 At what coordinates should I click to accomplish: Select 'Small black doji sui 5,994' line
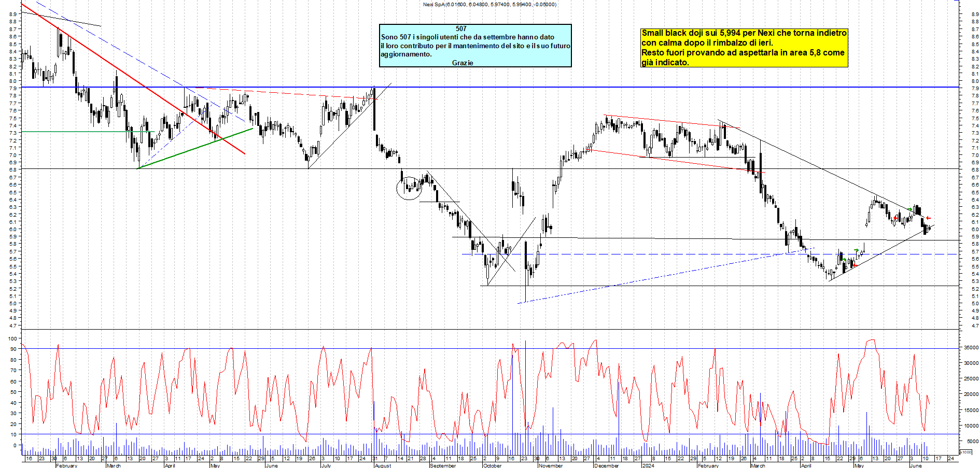744,33
